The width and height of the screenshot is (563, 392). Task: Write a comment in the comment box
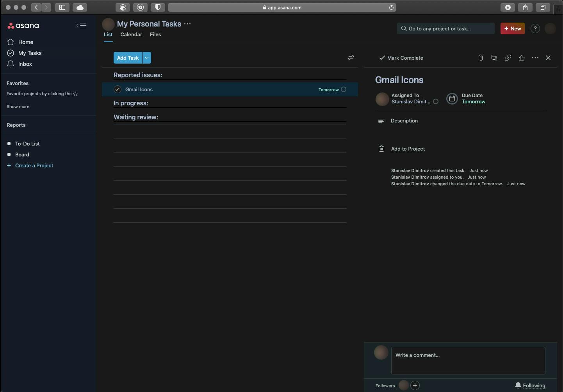(x=468, y=360)
